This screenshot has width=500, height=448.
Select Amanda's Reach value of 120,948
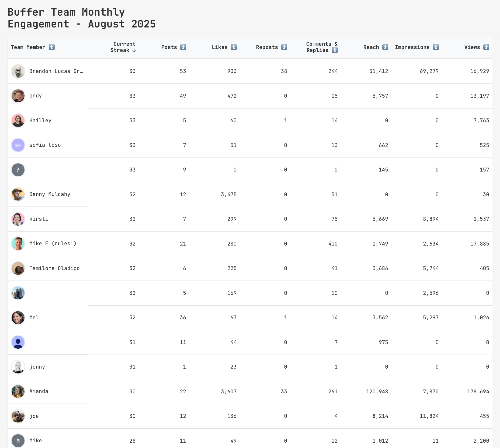(377, 391)
